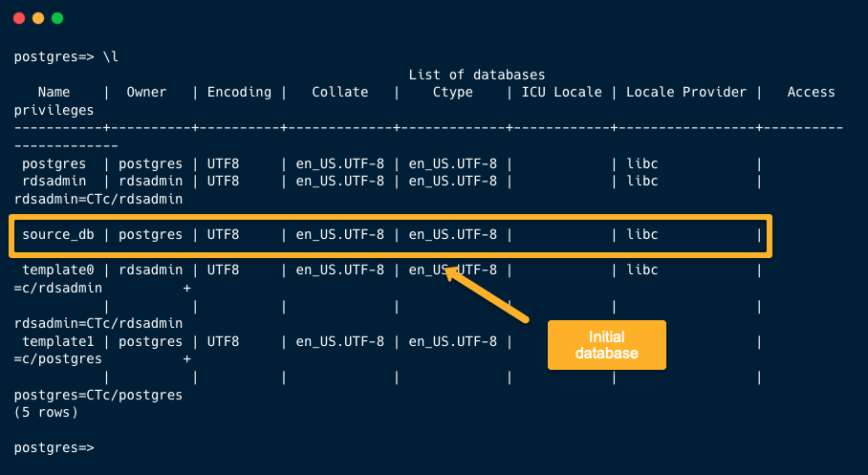868x475 pixels.
Task: Select the template0 database name
Action: click(58, 270)
